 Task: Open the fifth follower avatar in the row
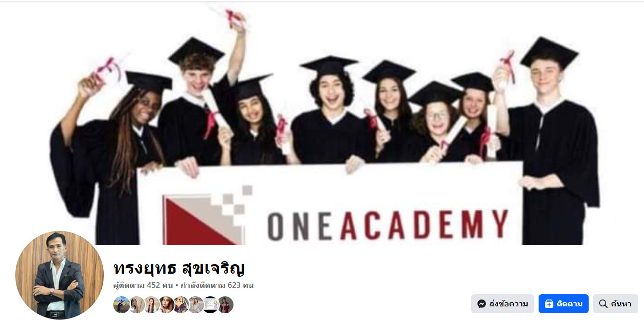(x=181, y=305)
